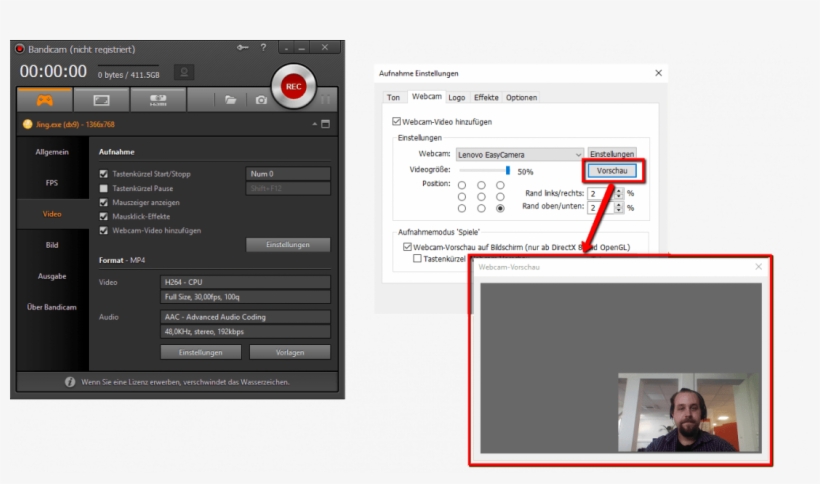Click the H264 - CPU video codec field

tap(245, 282)
